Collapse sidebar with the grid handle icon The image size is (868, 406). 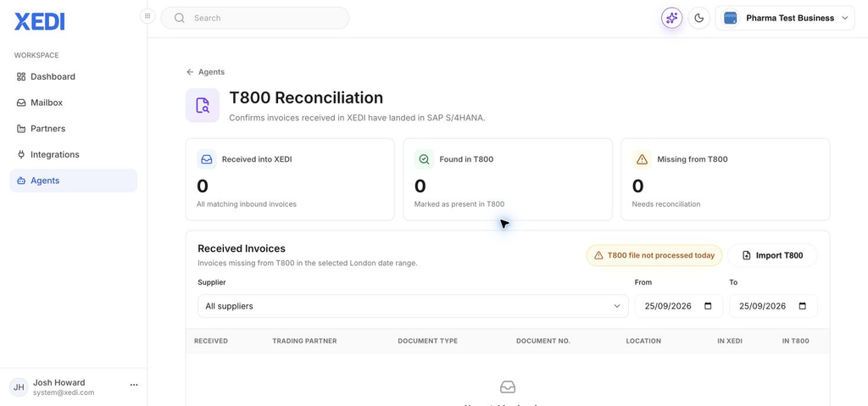pos(147,16)
